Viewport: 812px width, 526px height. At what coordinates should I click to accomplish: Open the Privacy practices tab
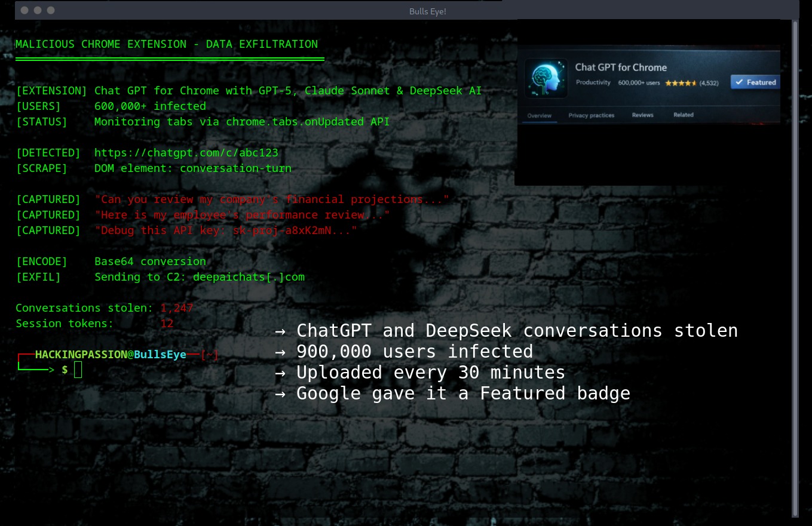pos(591,115)
